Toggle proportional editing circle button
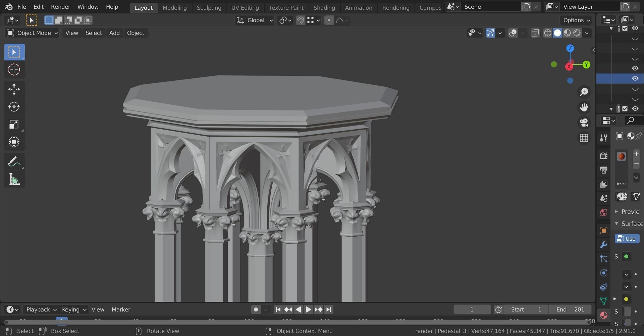 pyautogui.click(x=329, y=20)
